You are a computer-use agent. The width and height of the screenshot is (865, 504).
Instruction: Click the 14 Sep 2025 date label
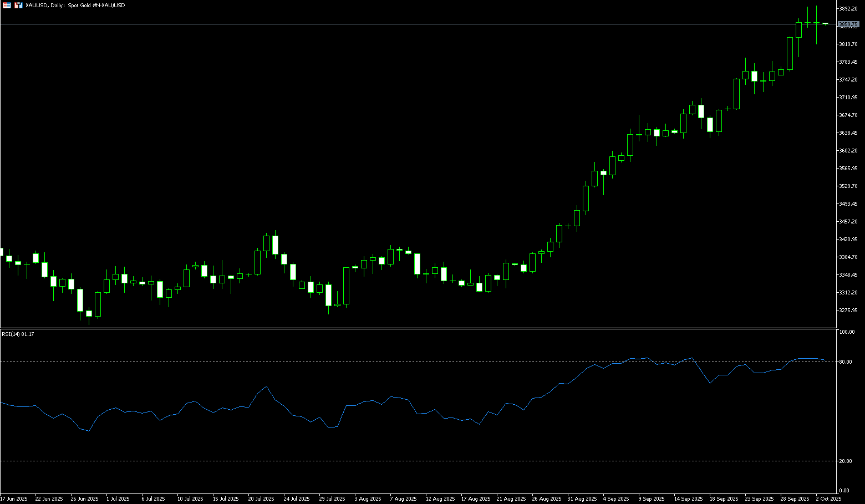688,499
